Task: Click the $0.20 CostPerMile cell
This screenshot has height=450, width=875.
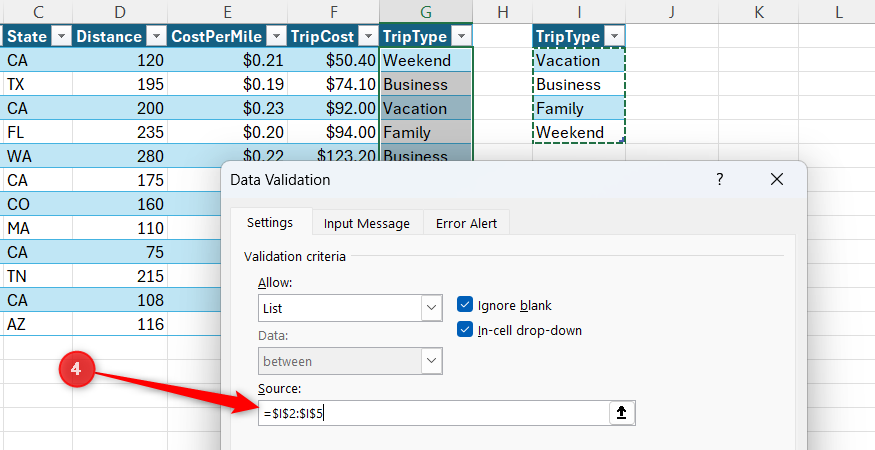Action: pos(227,132)
